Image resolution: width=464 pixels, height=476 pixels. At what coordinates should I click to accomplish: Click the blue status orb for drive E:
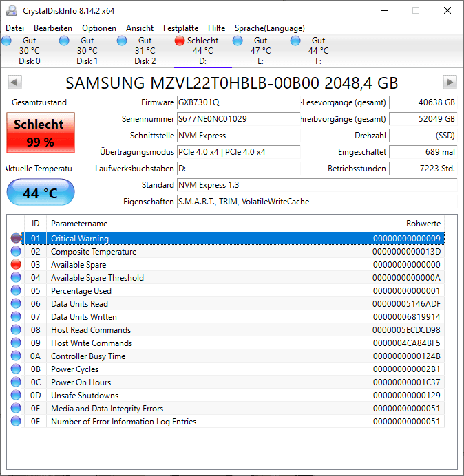point(238,41)
